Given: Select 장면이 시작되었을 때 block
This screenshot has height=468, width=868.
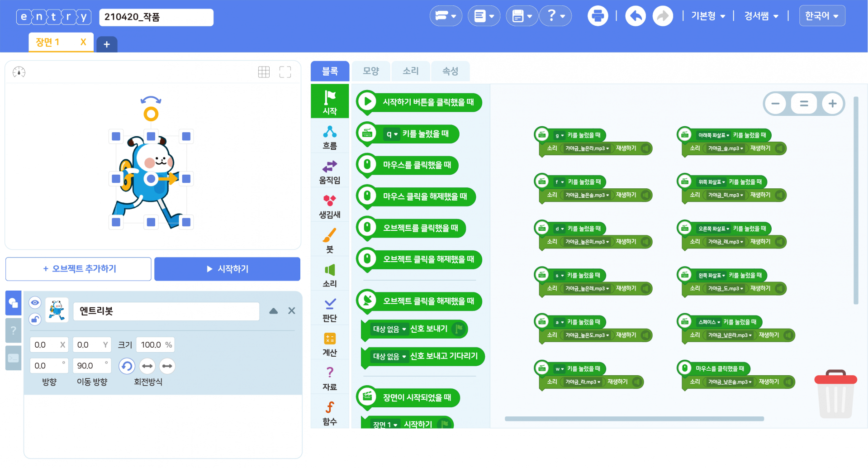Looking at the screenshot, I should 408,397.
